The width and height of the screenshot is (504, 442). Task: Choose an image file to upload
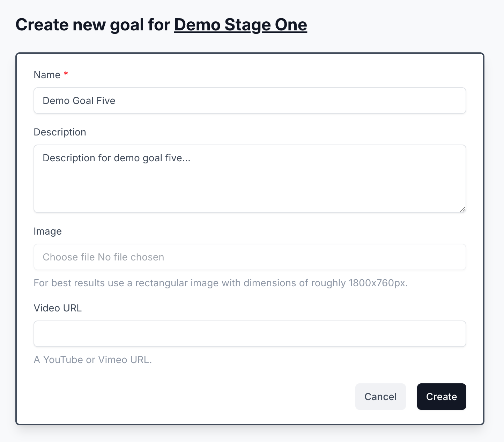[x=250, y=257]
